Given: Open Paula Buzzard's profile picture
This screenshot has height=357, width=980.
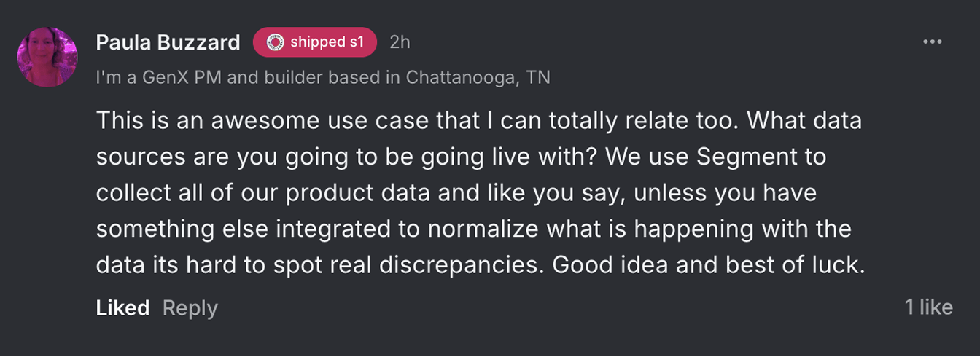Looking at the screenshot, I should 47,57.
